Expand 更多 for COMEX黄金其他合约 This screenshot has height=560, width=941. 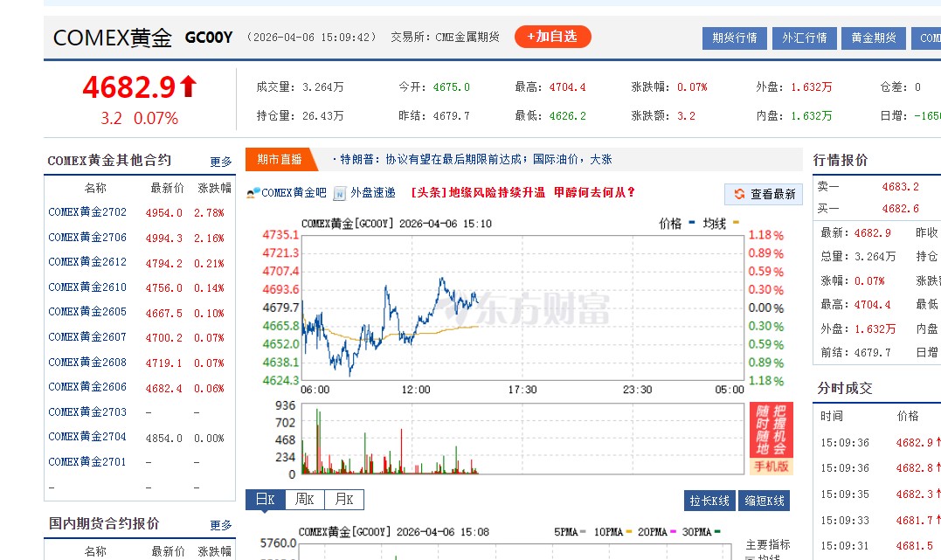(x=221, y=161)
